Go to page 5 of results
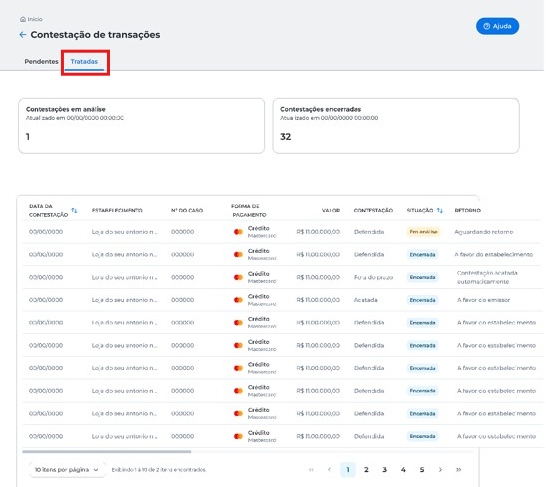Image resolution: width=546 pixels, height=487 pixels. click(422, 470)
